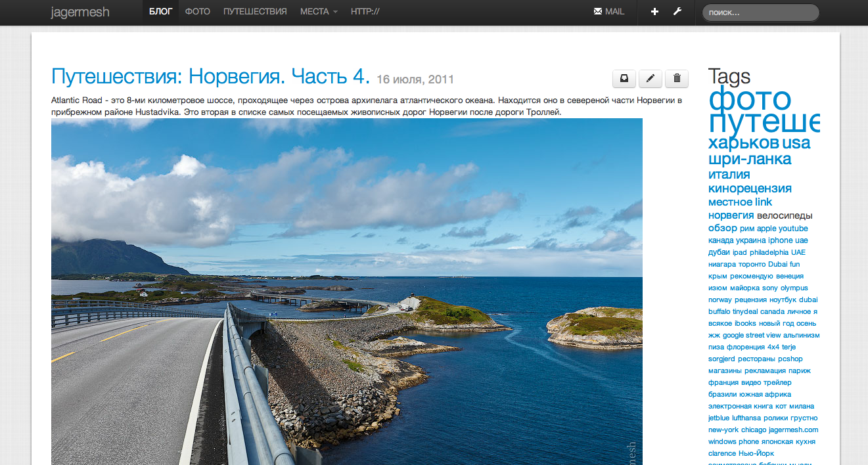Open the post title Путешествия: Норвегия. Часть 4.
Screen dimensions: 868x465
(x=210, y=76)
